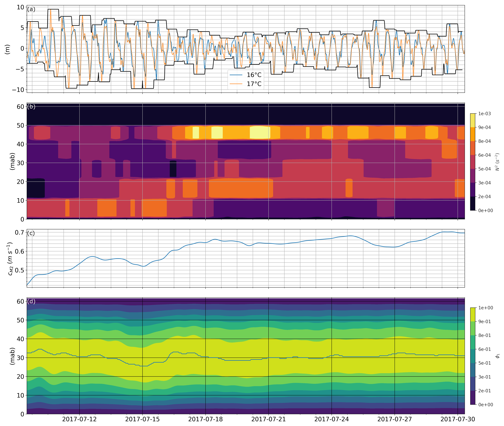Click panel label (b)

[x=31, y=106]
